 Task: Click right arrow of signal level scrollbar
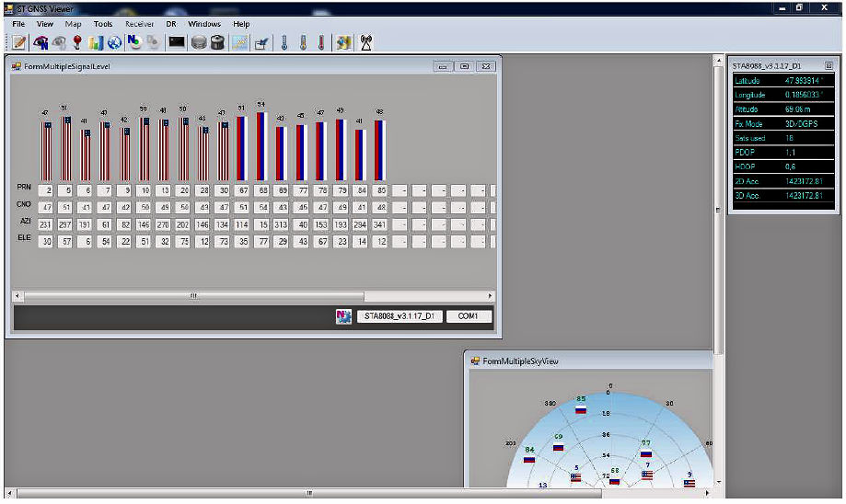pos(490,296)
